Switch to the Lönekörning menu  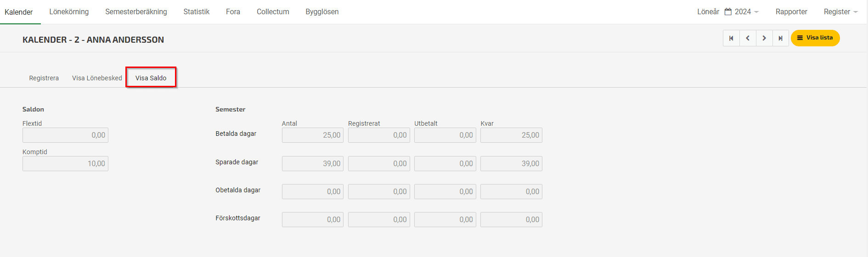click(x=69, y=11)
